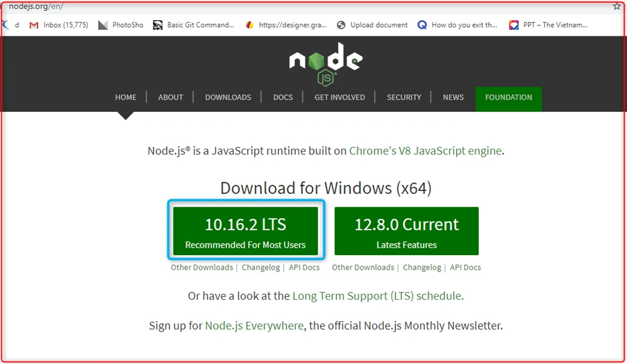Download the 12.8.0 Current version
Image resolution: width=627 pixels, height=364 pixels.
pyautogui.click(x=407, y=231)
